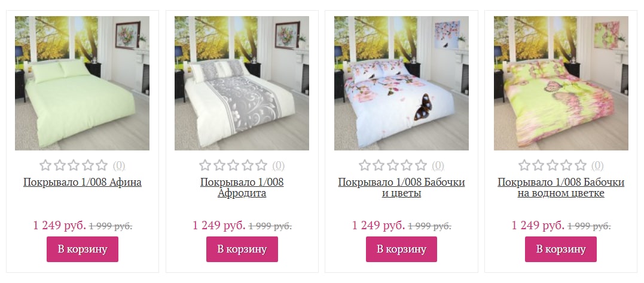Give Покрывало Афина a five-star rating
Image resolution: width=644 pixels, height=283 pixels.
click(102, 165)
